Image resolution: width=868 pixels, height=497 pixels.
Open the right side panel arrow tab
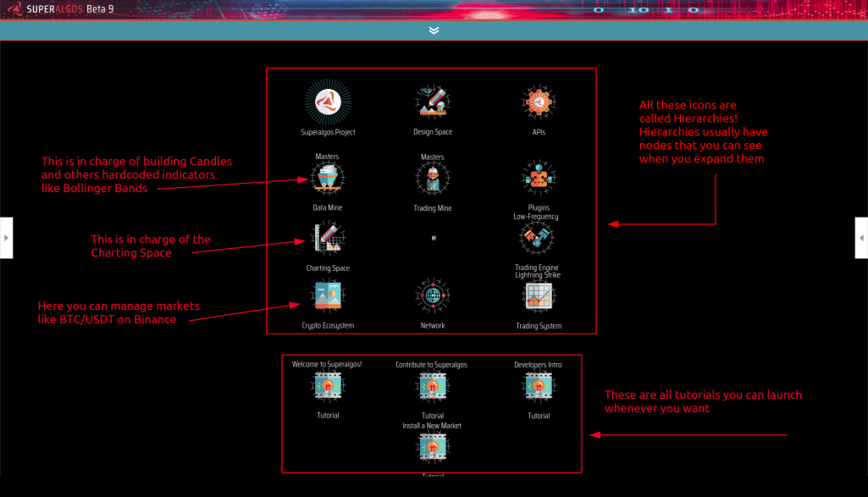[x=861, y=238]
